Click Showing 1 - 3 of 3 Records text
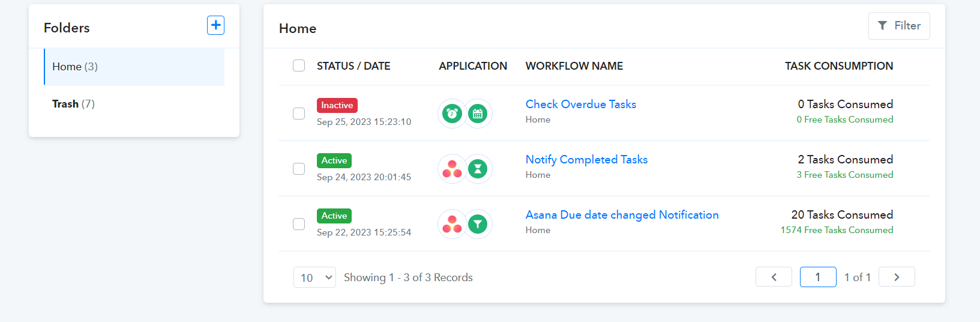Screen dimensions: 980x322 coord(408,278)
